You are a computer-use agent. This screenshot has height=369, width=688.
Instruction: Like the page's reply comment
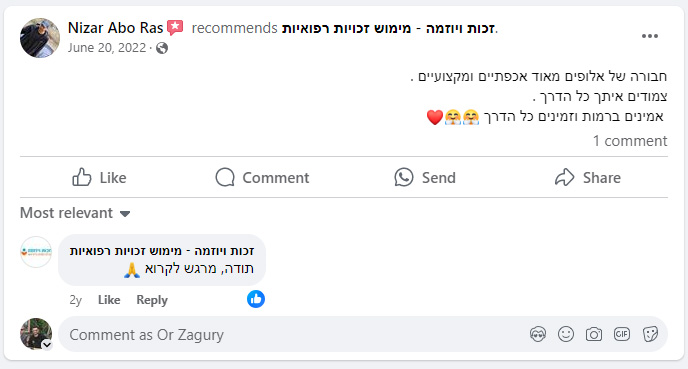(109, 300)
